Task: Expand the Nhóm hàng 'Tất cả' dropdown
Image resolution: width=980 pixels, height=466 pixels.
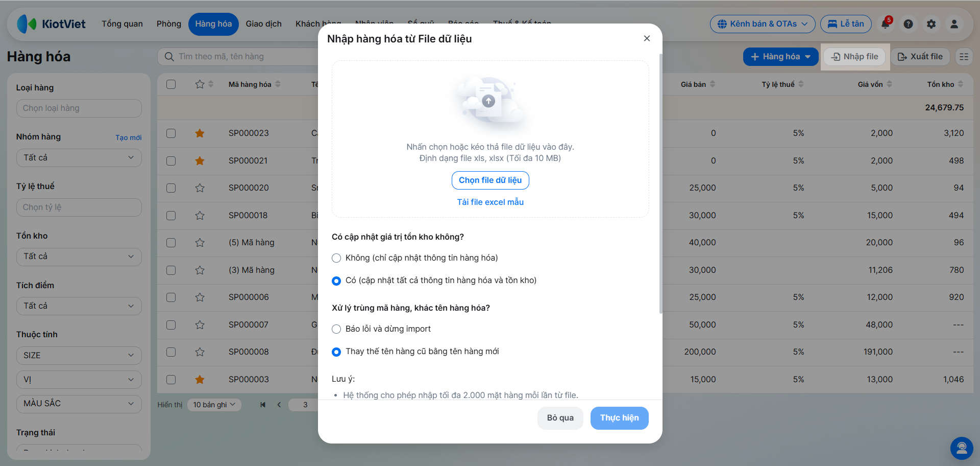Action: point(79,158)
